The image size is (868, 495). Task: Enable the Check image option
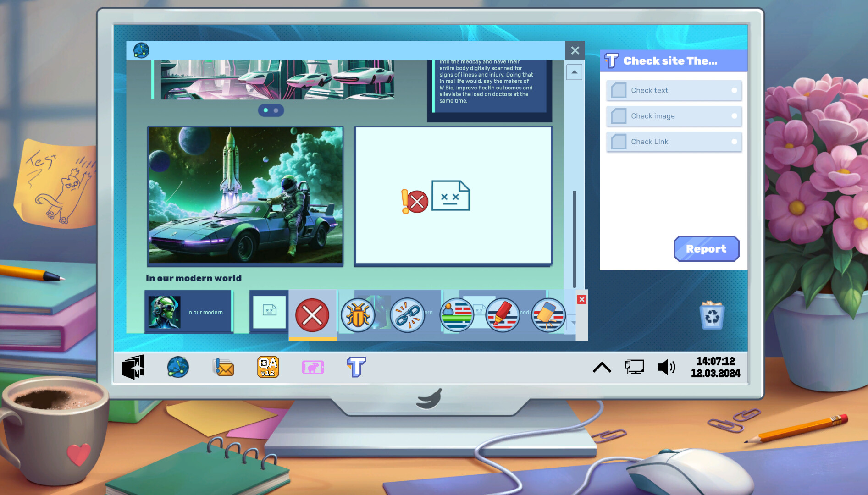click(618, 116)
